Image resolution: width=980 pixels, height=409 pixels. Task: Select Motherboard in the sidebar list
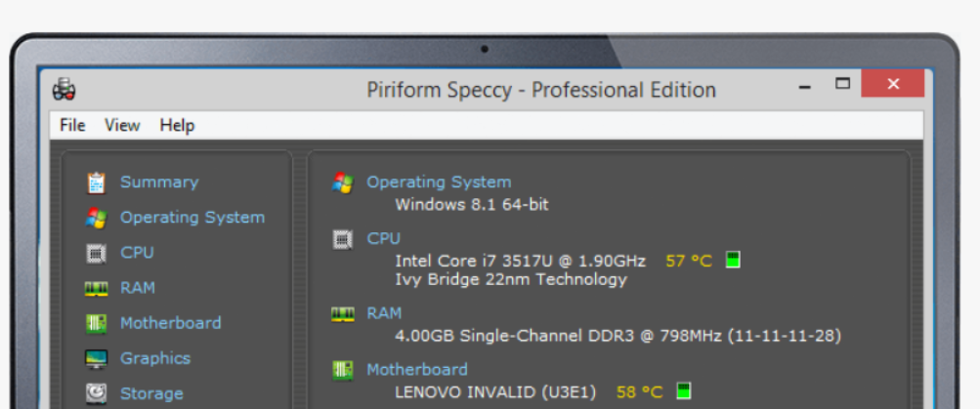171,323
